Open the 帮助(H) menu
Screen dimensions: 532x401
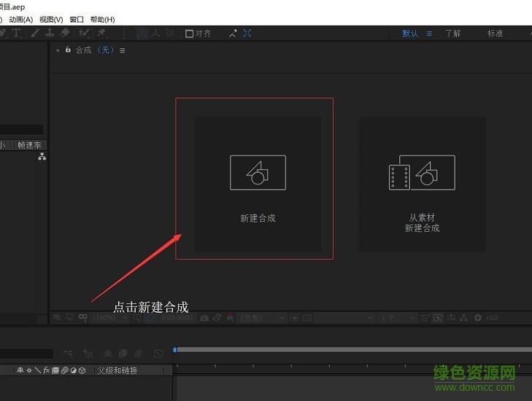pos(102,20)
